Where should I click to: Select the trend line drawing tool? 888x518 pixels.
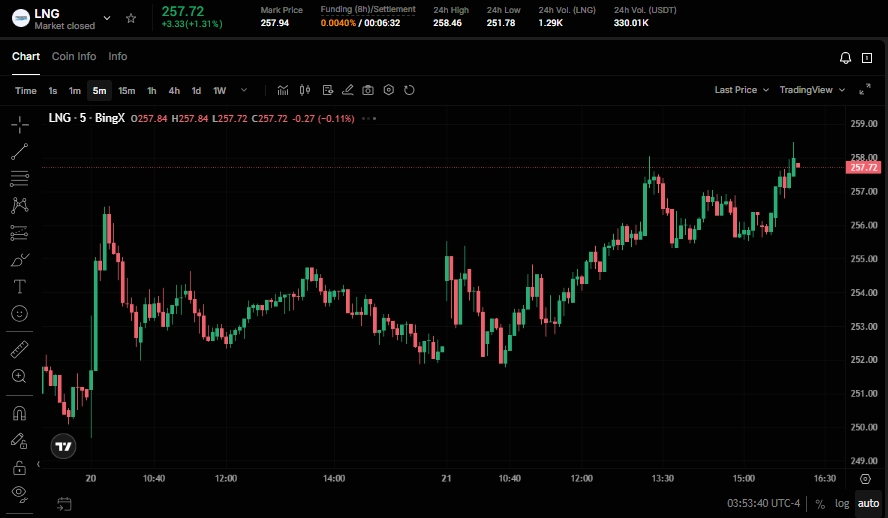19,152
